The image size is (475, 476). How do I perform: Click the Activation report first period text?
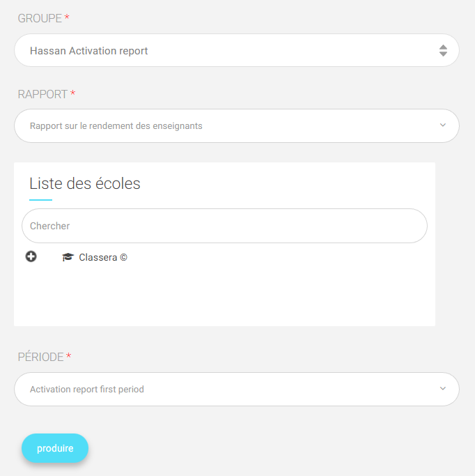click(x=87, y=389)
